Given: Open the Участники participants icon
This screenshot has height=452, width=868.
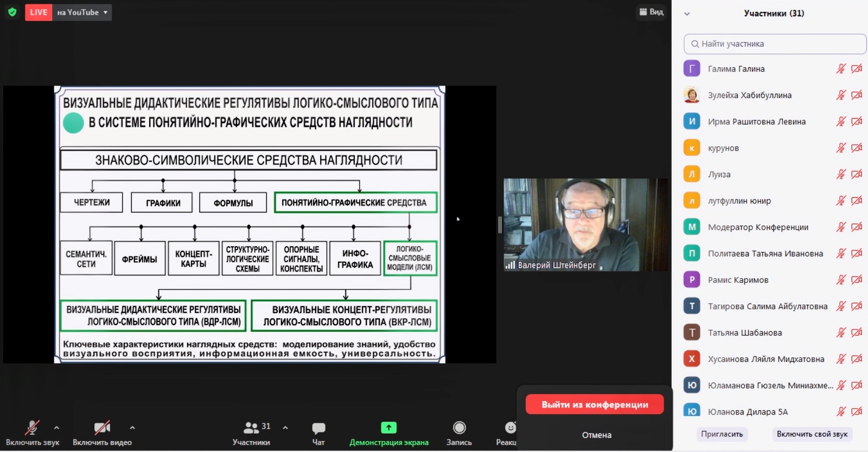Looking at the screenshot, I should 251,428.
